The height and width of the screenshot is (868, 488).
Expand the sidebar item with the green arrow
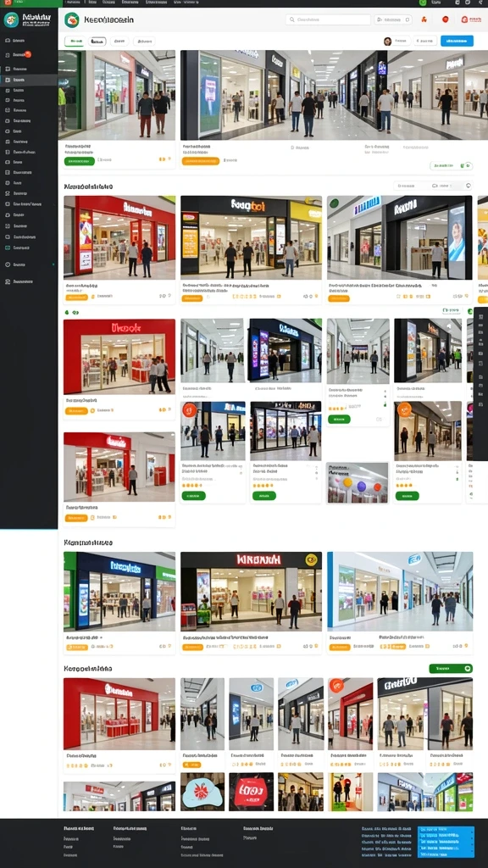point(29,264)
